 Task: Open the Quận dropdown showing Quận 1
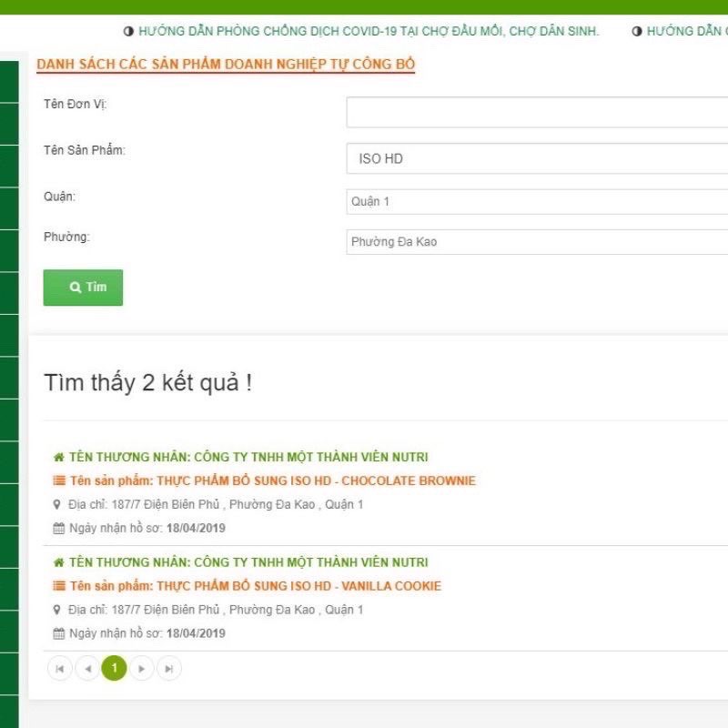point(537,201)
